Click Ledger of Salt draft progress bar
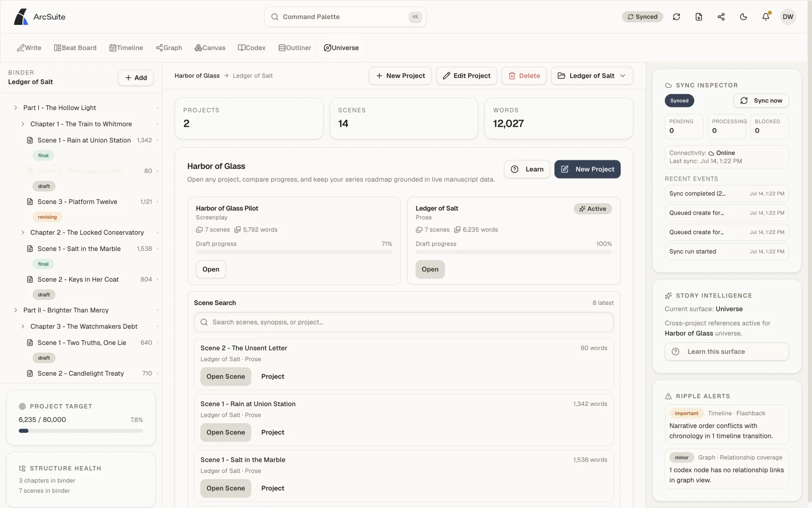The height and width of the screenshot is (508, 812). pyautogui.click(x=514, y=252)
